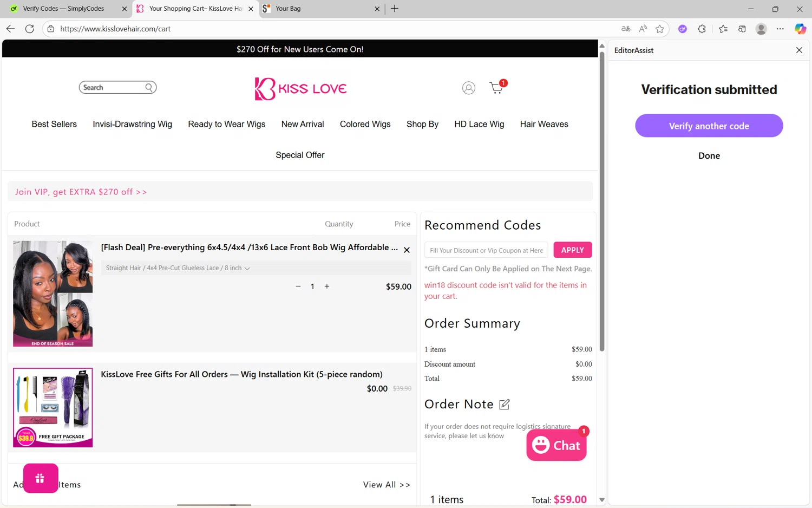Open the browser profile avatar
The height and width of the screenshot is (508, 812).
click(761, 29)
